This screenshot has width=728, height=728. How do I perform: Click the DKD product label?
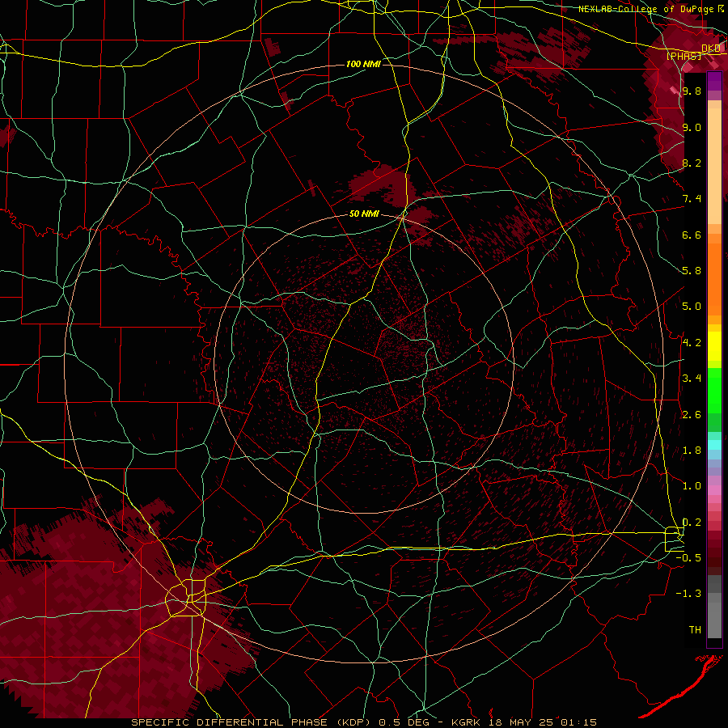tap(711, 48)
